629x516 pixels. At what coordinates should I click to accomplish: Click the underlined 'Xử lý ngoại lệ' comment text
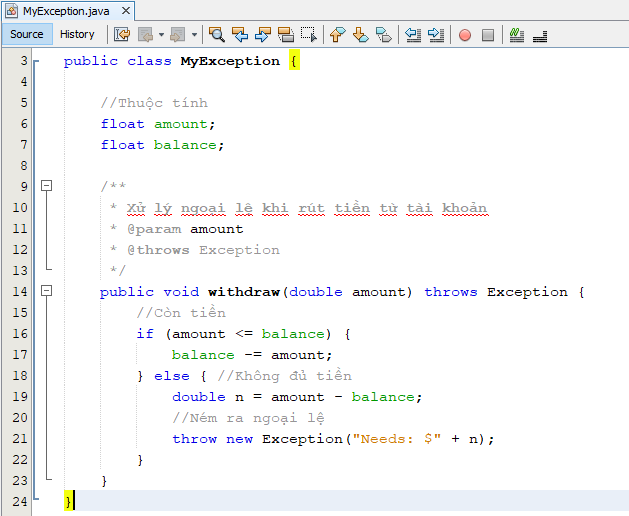coord(189,208)
